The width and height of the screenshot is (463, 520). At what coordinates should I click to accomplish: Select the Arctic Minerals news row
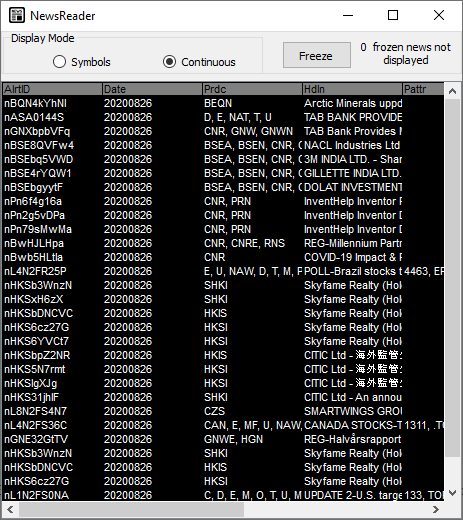click(223, 103)
